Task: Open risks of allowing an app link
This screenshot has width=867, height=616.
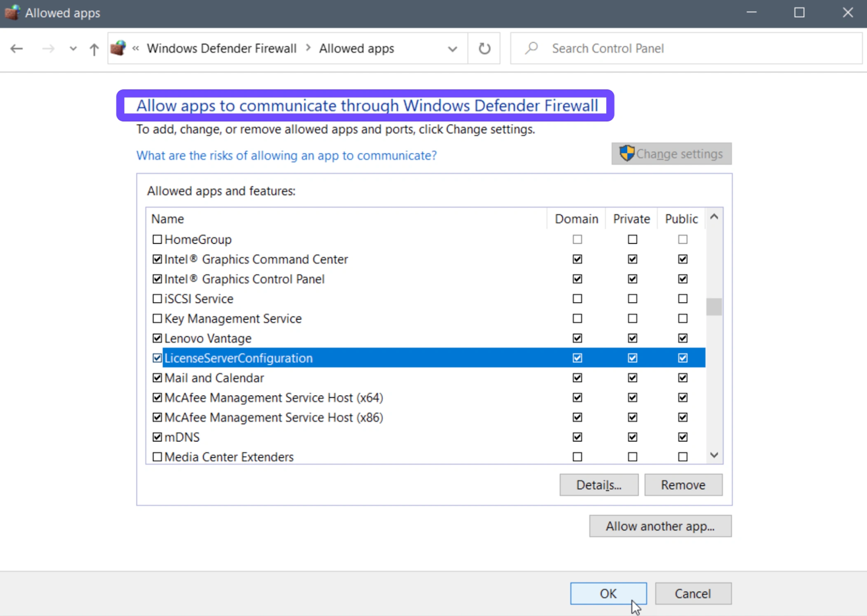Action: click(x=287, y=155)
